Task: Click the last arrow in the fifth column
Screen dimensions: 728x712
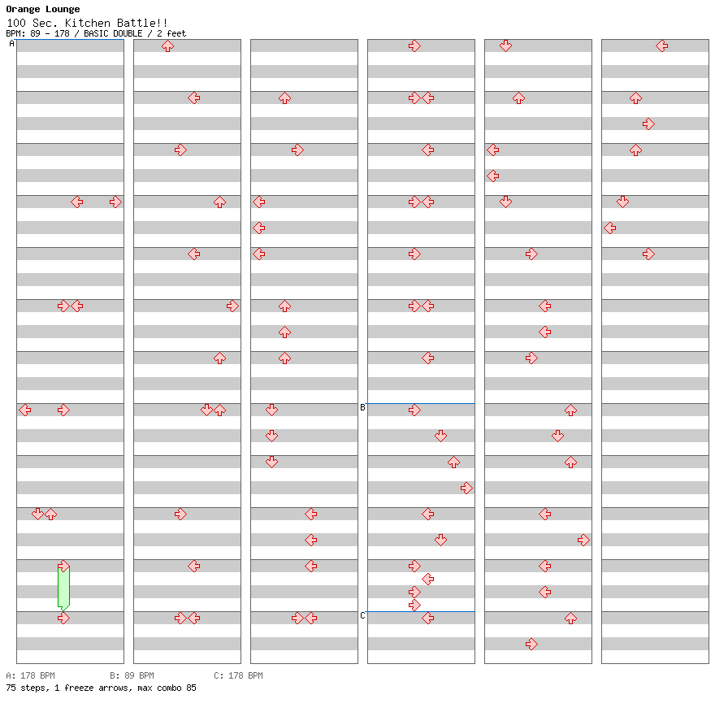Action: point(531,645)
